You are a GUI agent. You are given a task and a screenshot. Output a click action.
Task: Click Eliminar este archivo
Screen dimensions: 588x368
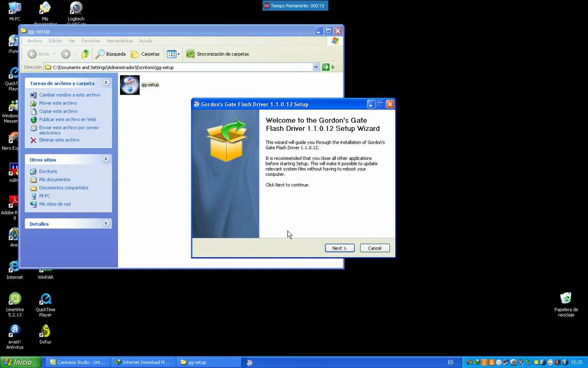(x=59, y=140)
